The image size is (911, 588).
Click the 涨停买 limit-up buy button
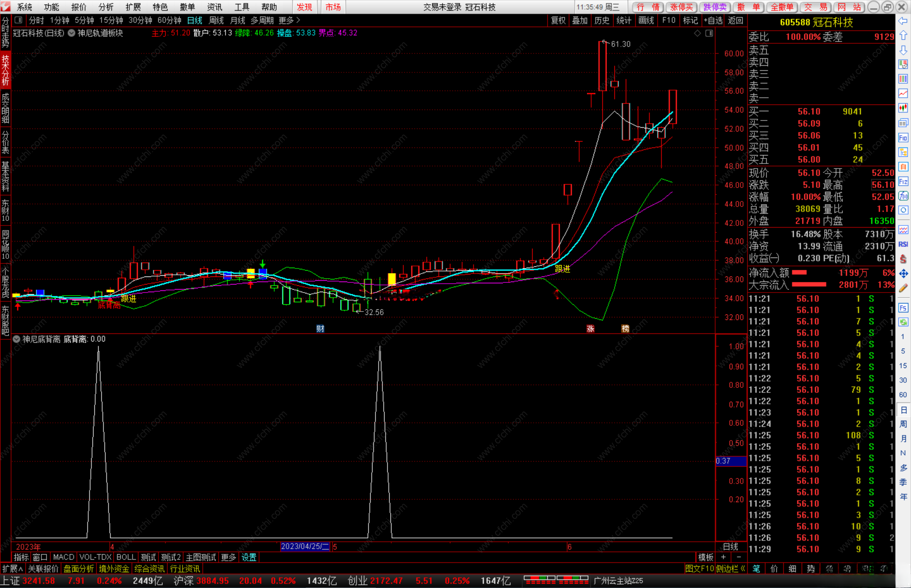[681, 7]
